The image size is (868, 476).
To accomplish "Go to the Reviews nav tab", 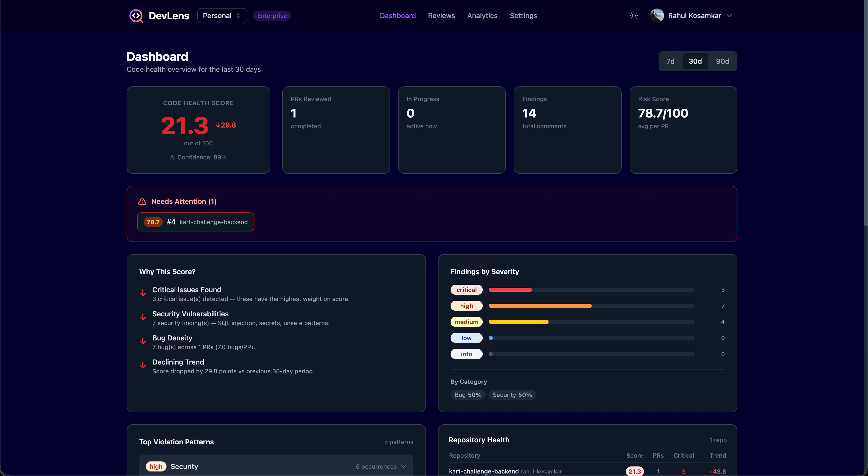I will click(x=442, y=16).
